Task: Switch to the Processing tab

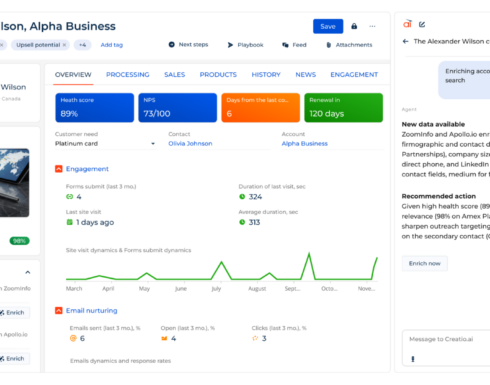Action: point(128,75)
